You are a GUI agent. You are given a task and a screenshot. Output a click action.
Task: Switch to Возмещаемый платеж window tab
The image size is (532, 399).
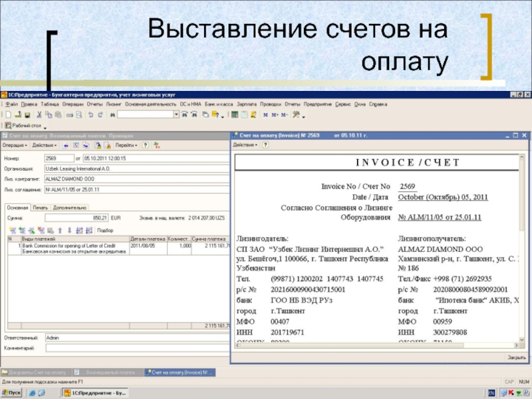[108, 372]
